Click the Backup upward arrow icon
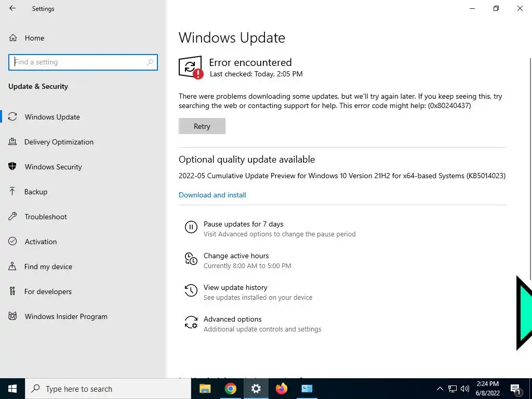The image size is (532, 399). [x=12, y=191]
